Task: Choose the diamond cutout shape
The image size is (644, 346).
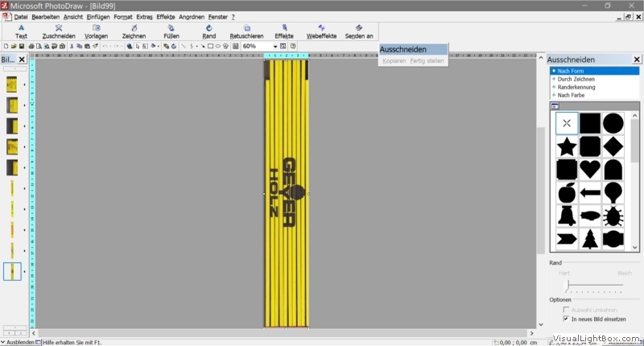Action: pos(613,146)
